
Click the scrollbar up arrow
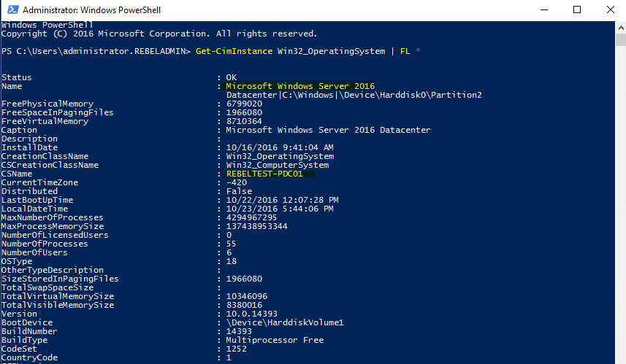621,28
